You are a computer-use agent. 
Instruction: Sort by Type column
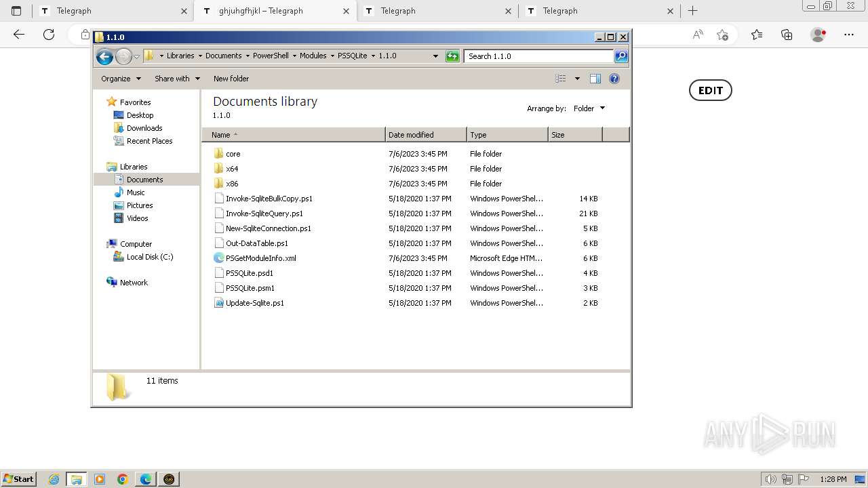pyautogui.click(x=507, y=135)
